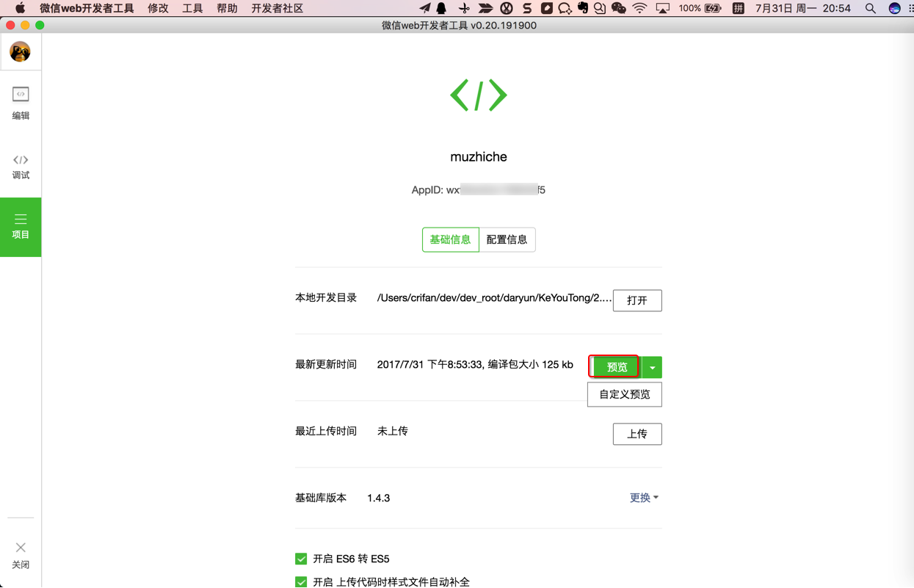This screenshot has height=588, width=914.
Task: Click the double-arrow menu bar icon
Action: coord(485,8)
